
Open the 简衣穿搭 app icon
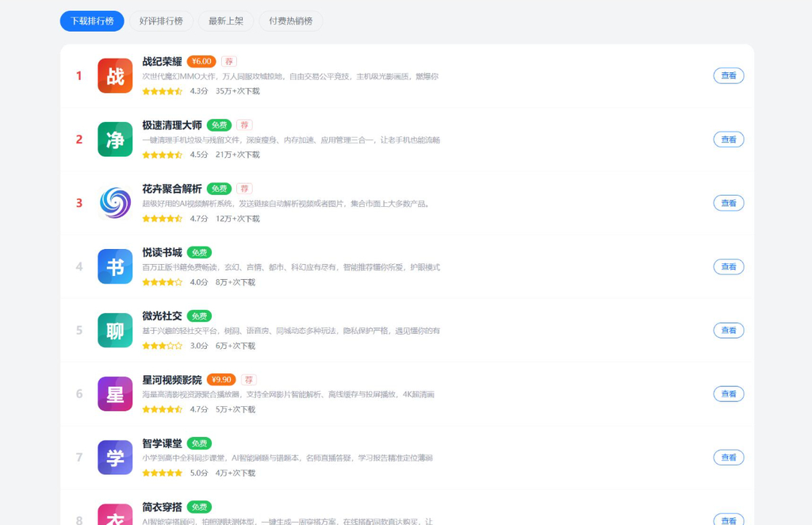click(115, 515)
